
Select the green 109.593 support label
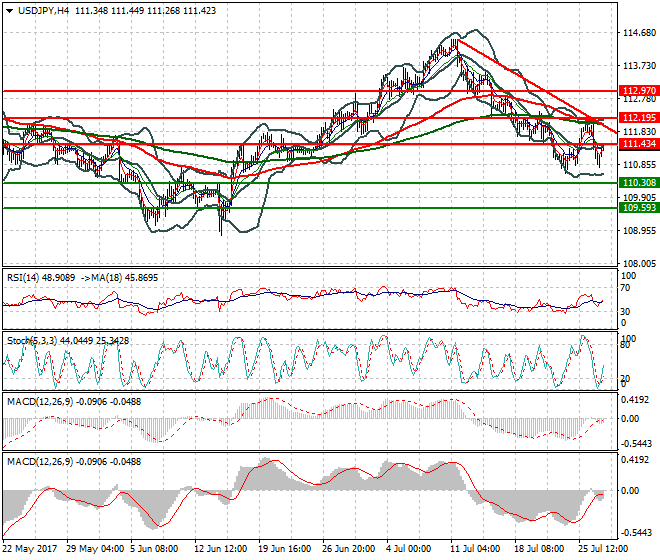click(639, 208)
